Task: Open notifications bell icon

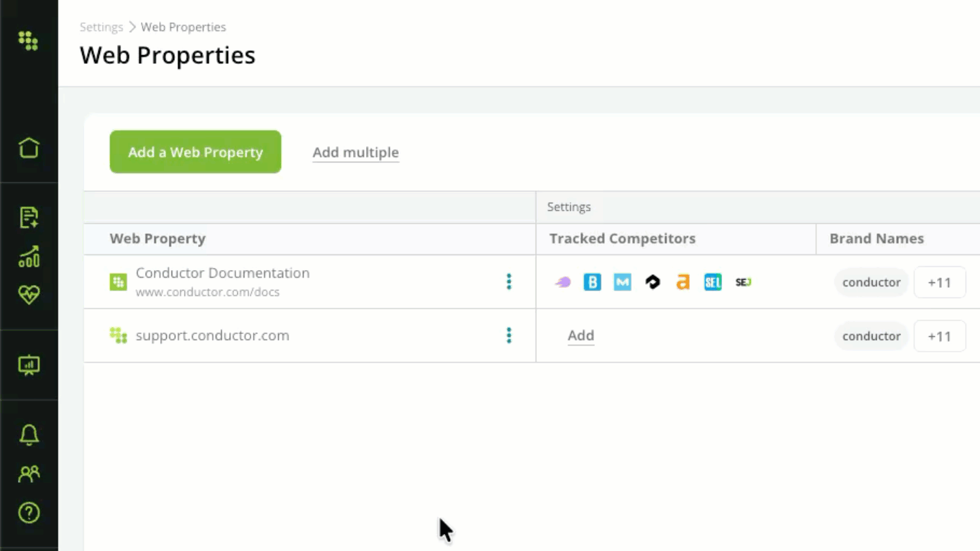Action: [x=29, y=435]
